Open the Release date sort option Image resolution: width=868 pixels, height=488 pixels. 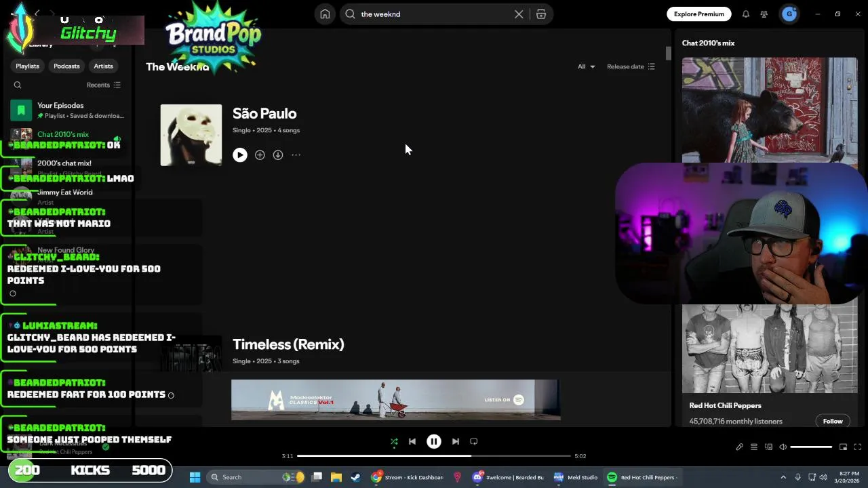631,66
